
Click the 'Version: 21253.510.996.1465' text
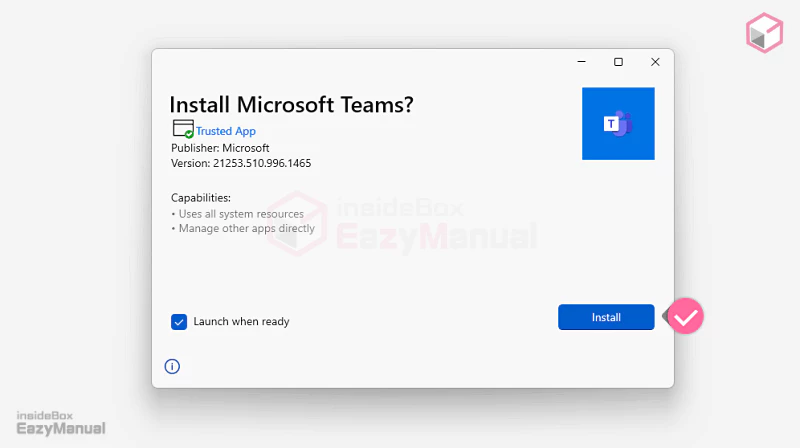tap(241, 163)
